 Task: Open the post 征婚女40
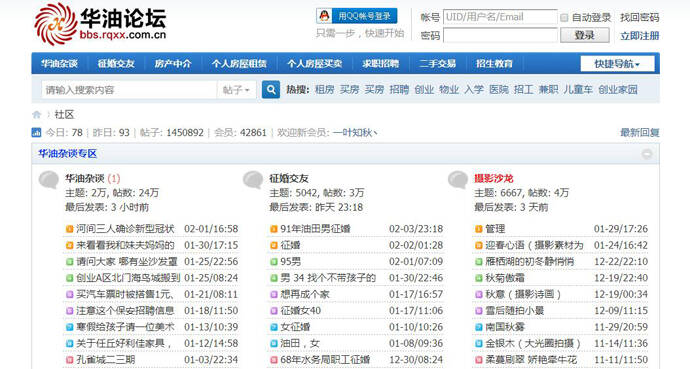pyautogui.click(x=301, y=311)
